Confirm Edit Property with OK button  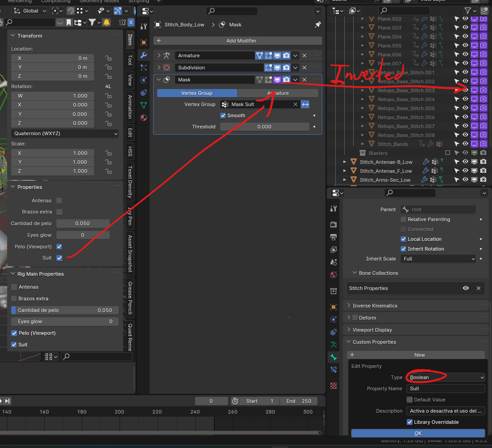point(418,433)
